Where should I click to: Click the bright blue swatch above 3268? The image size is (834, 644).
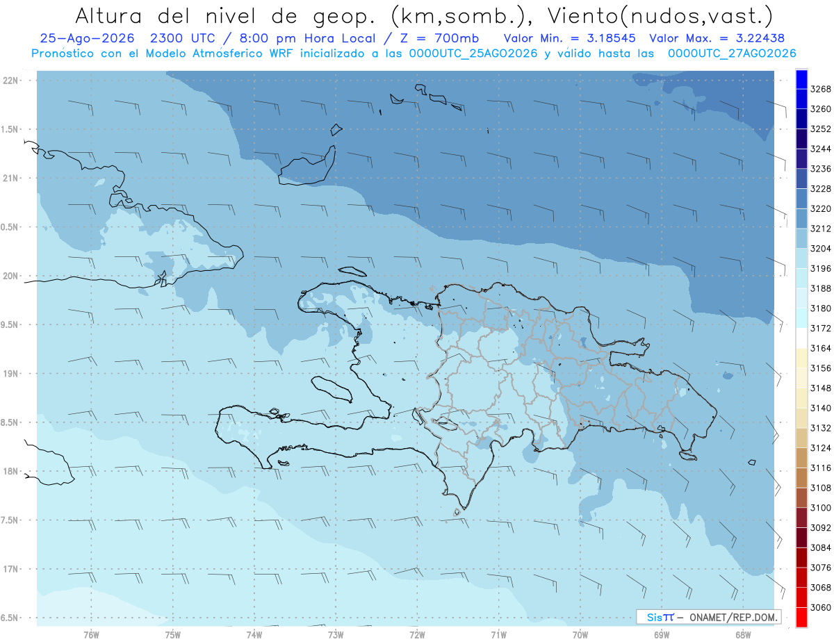pos(801,79)
